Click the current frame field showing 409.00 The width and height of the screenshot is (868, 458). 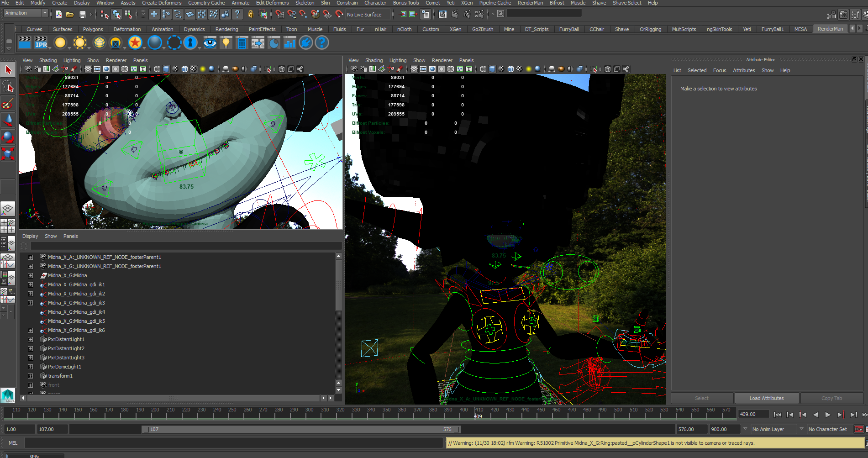(752, 414)
